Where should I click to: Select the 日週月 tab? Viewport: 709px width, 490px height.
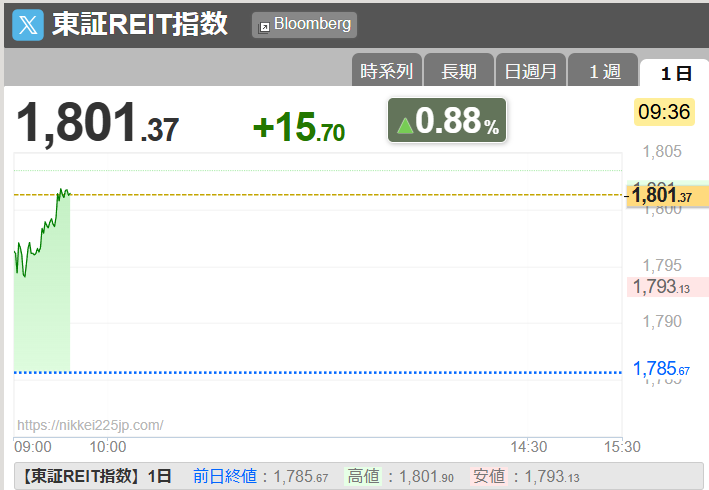tap(531, 71)
